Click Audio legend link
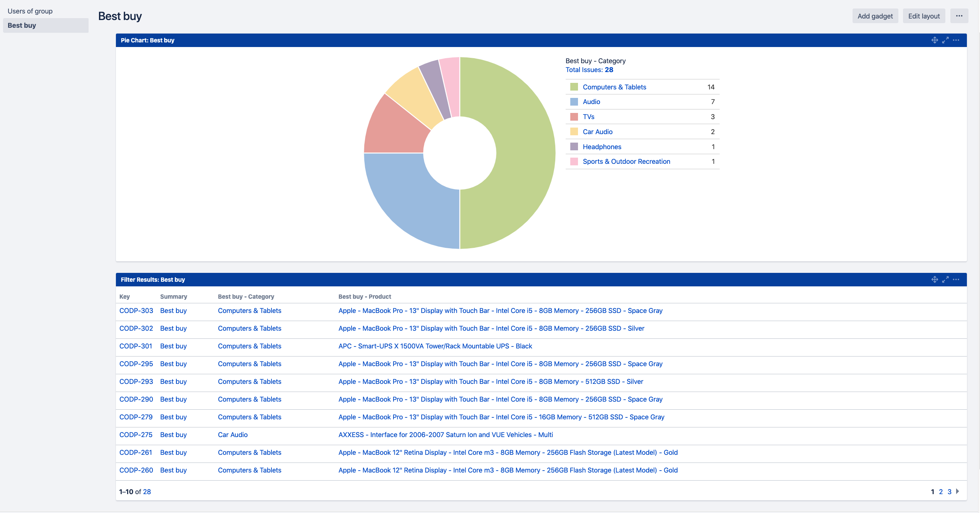 point(591,102)
